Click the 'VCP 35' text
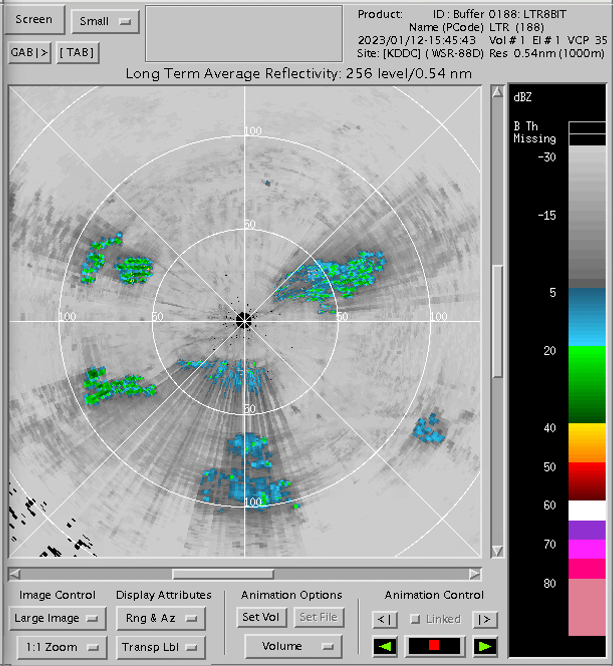 pyautogui.click(x=588, y=40)
